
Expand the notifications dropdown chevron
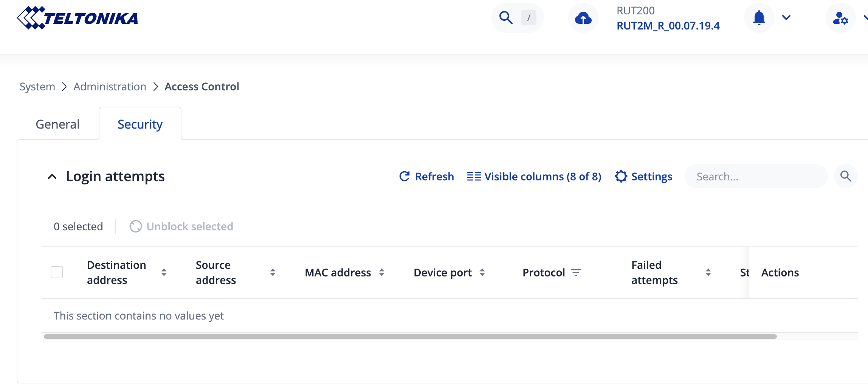pyautogui.click(x=786, y=18)
